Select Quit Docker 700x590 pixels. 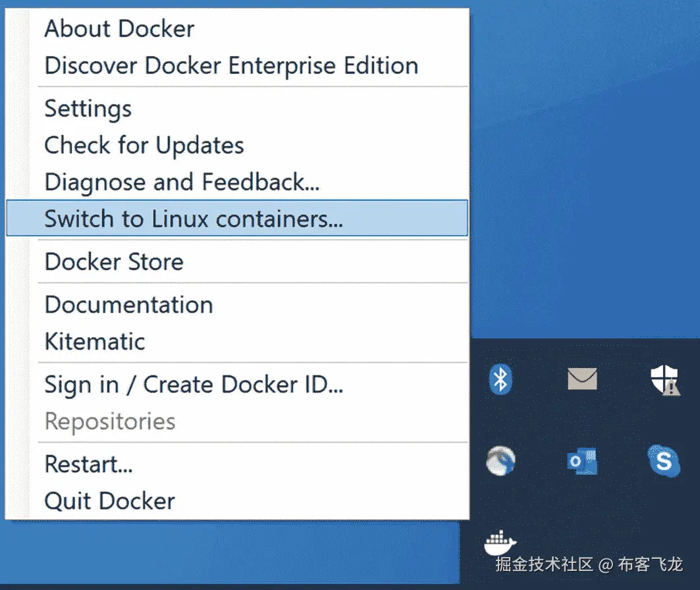pos(237,500)
